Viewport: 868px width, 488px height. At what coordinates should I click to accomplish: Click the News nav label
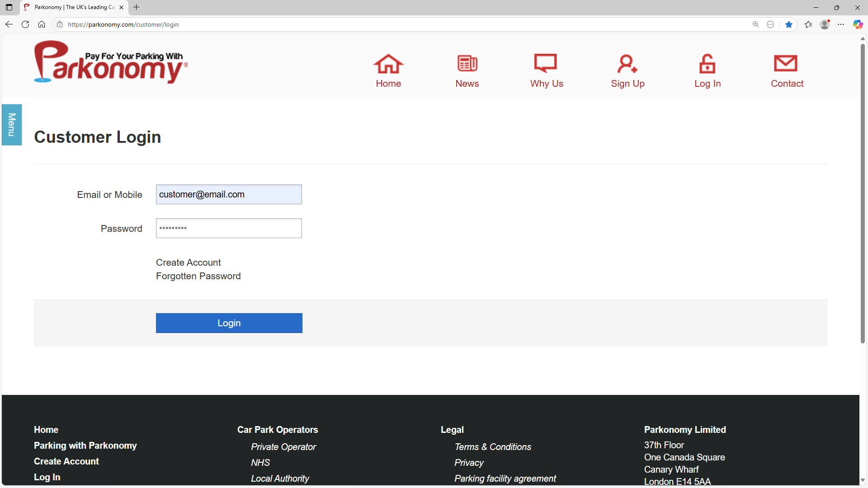point(467,84)
